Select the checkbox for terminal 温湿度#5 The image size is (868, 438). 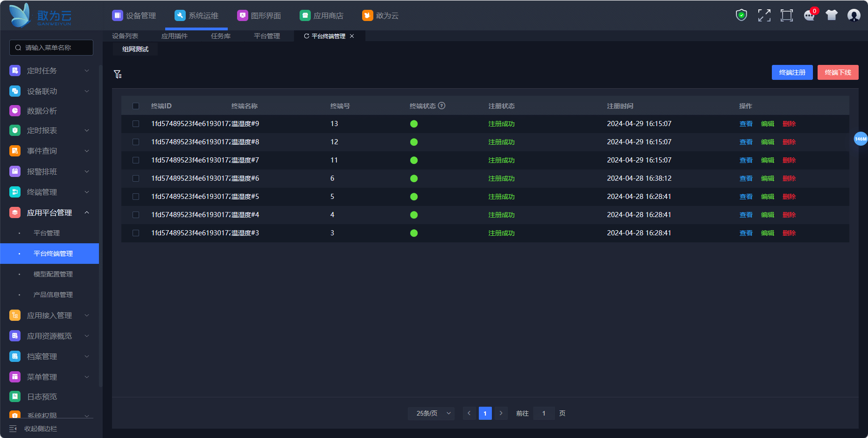click(x=136, y=197)
